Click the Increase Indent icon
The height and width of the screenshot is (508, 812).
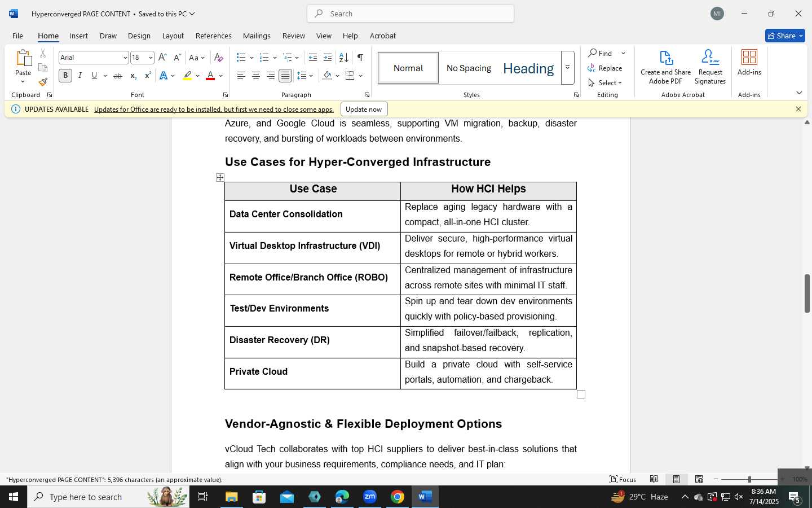pos(328,58)
